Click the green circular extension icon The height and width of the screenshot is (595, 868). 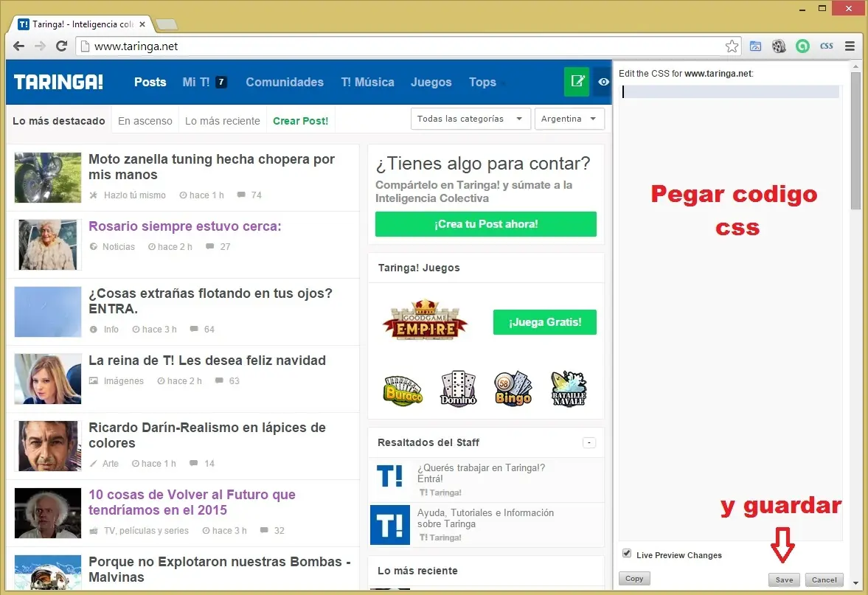802,46
